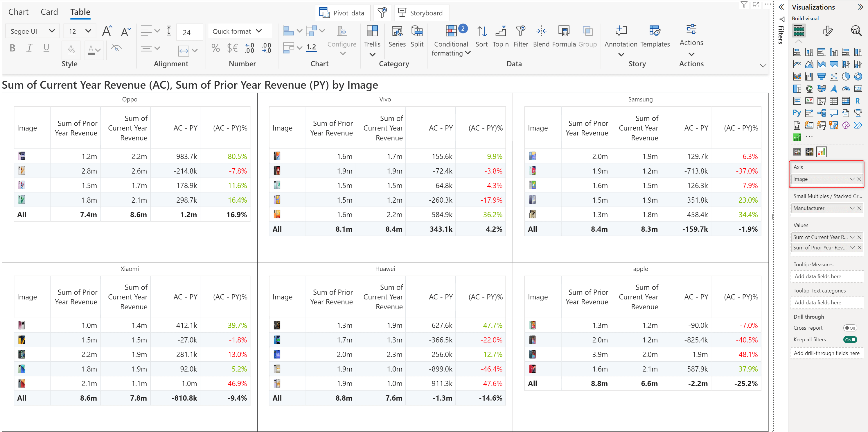Open the Segoe UI font dropdown
This screenshot has height=432, width=868.
[32, 31]
